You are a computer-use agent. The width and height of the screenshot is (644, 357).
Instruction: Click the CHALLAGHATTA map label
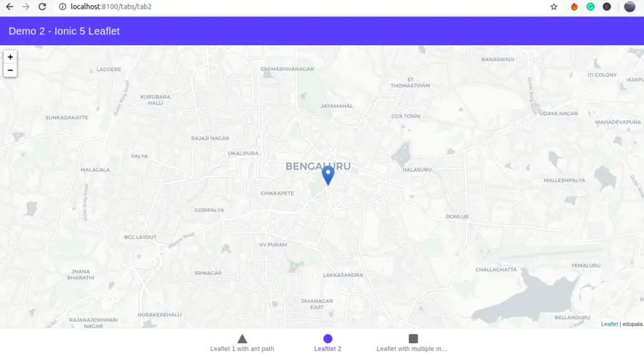point(496,270)
